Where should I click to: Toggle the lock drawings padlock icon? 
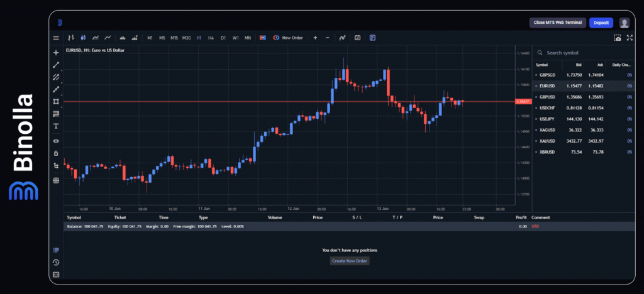coord(56,153)
